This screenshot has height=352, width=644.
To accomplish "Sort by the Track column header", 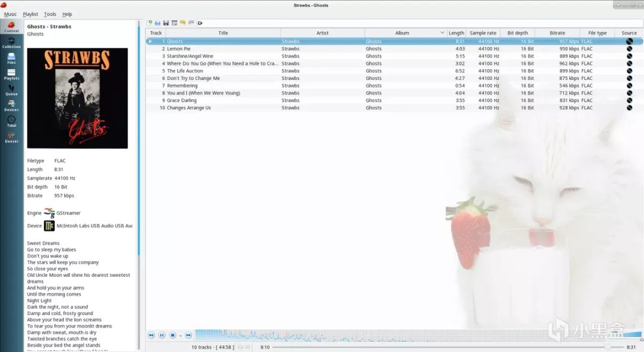I will [x=156, y=33].
